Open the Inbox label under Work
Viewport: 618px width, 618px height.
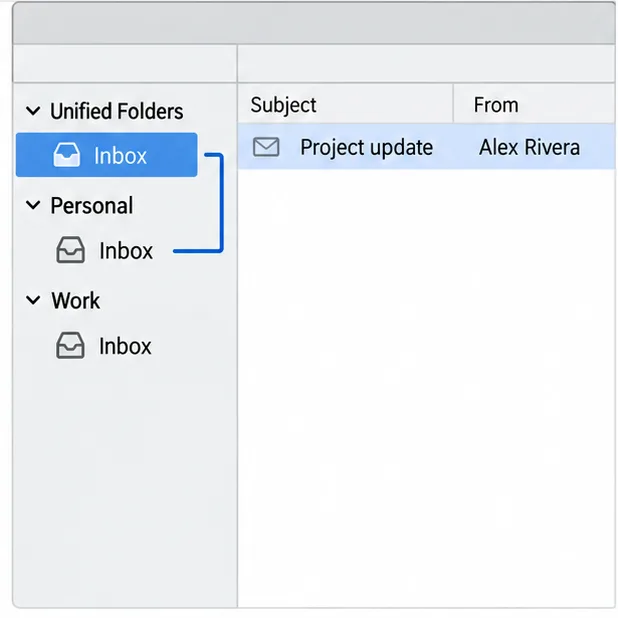tap(125, 346)
